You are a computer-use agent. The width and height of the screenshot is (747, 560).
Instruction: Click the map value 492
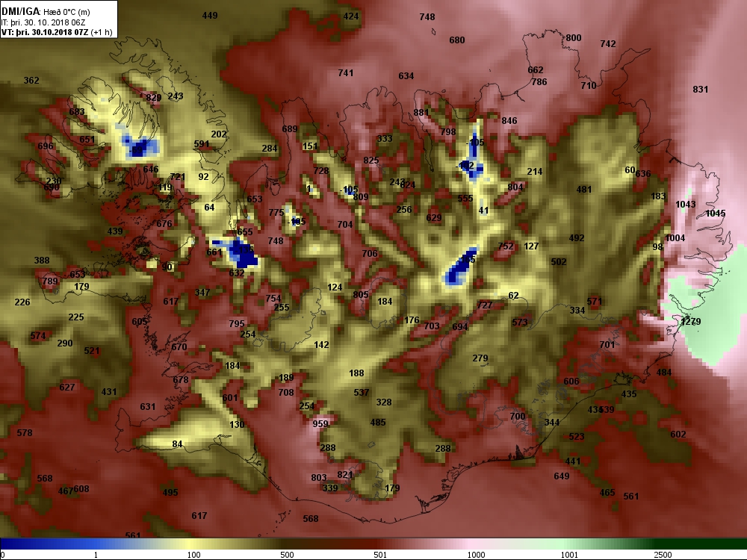[577, 238]
